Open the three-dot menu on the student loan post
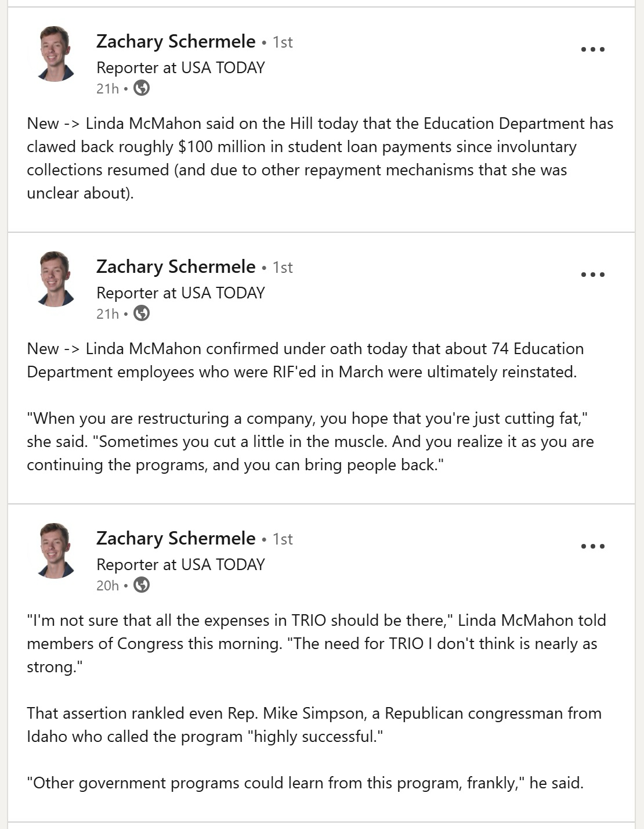Viewport: 644px width, 829px height. pos(592,49)
